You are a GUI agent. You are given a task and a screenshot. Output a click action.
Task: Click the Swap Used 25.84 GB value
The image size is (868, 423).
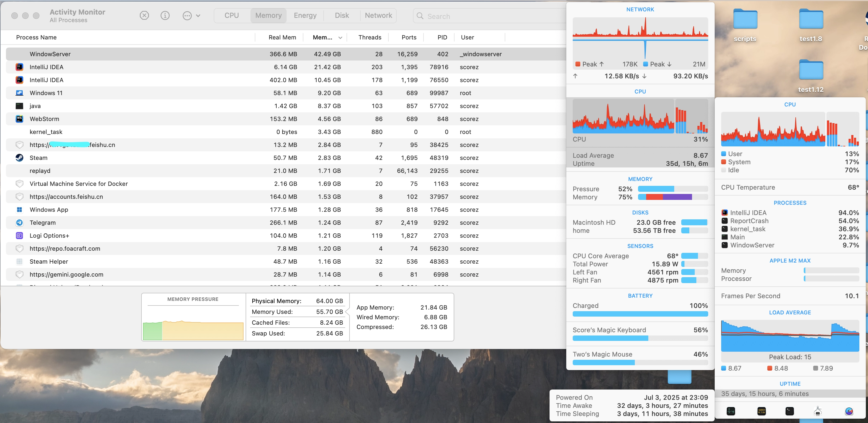point(329,333)
